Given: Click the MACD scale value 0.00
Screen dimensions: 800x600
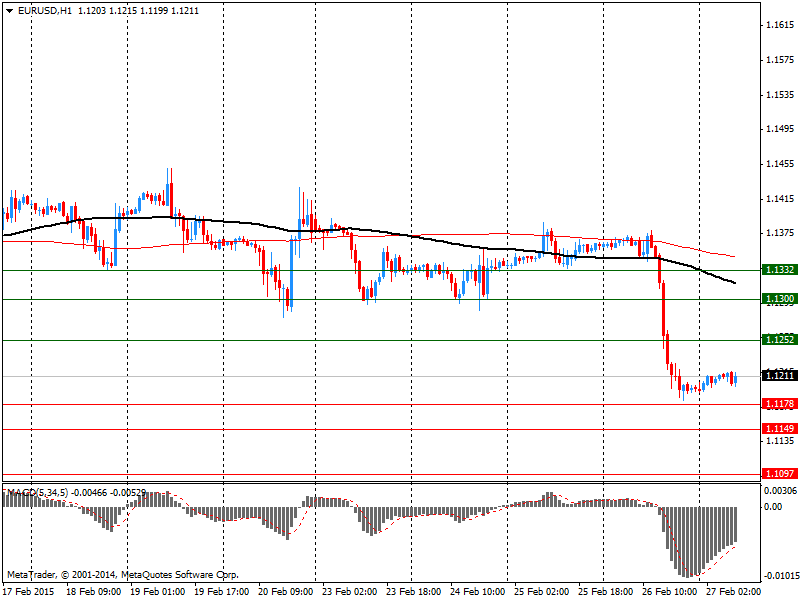Looking at the screenshot, I should [773, 507].
